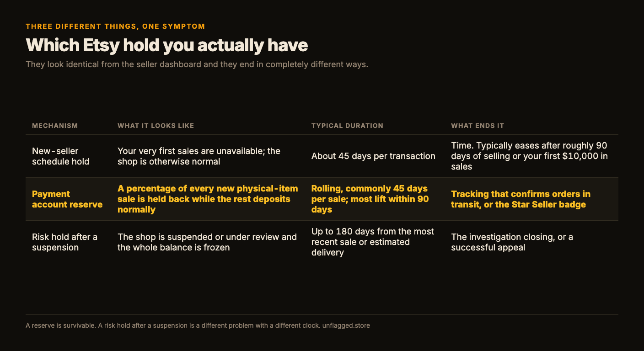The height and width of the screenshot is (351, 644).
Task: Click the WHAT ENDS IT column header
Action: (x=478, y=126)
